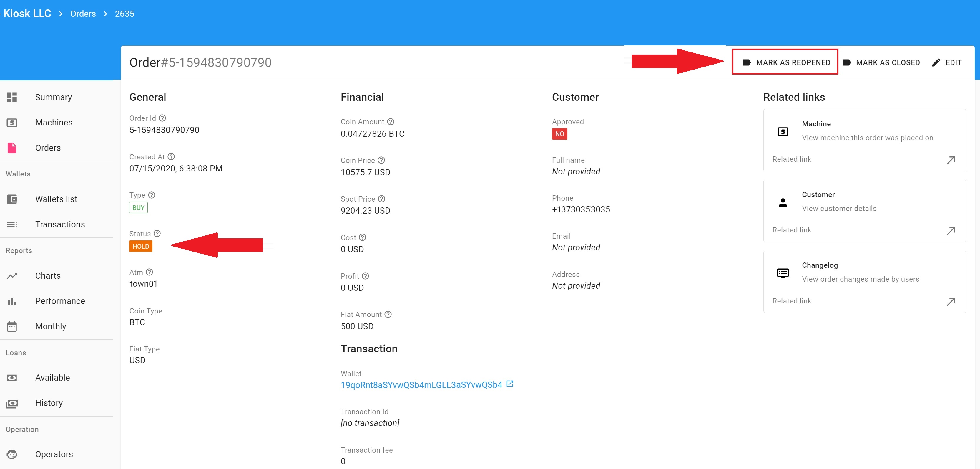
Task: Click the Kiosk LLC breadcrumb
Action: [27, 13]
